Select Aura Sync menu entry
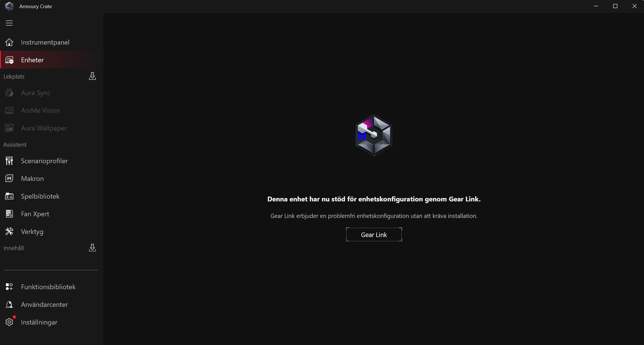Screen dimensions: 644x345 [36, 93]
